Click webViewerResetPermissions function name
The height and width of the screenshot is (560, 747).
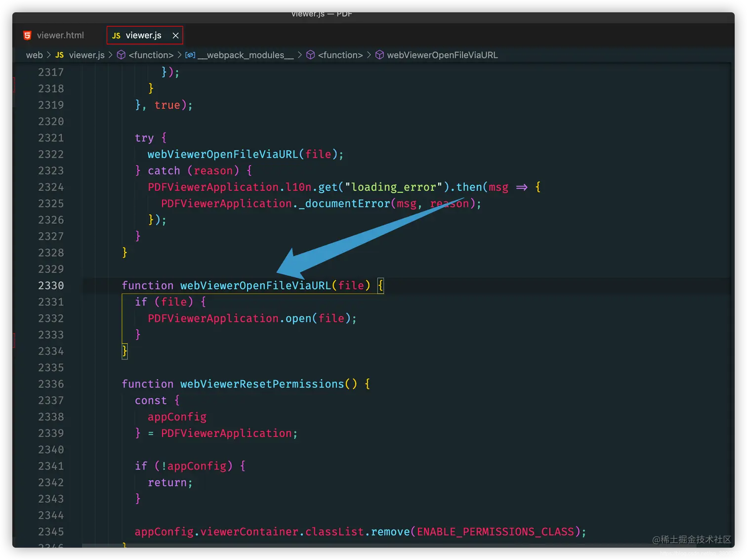(262, 384)
